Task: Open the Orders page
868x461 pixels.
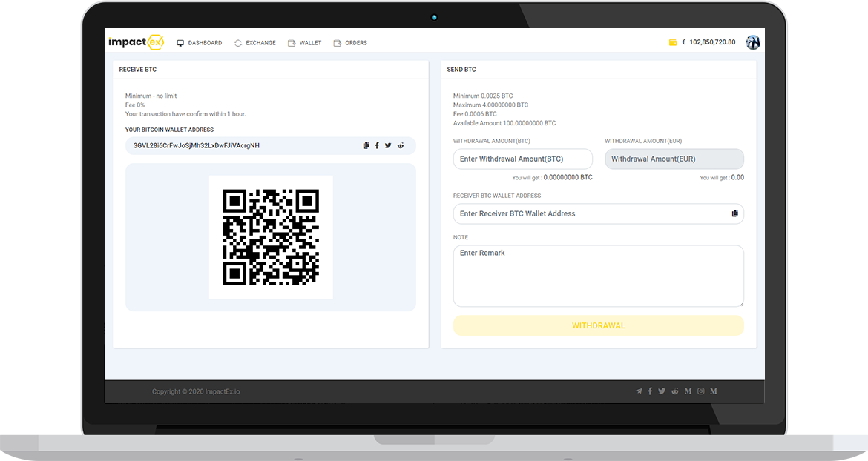Action: (x=351, y=43)
